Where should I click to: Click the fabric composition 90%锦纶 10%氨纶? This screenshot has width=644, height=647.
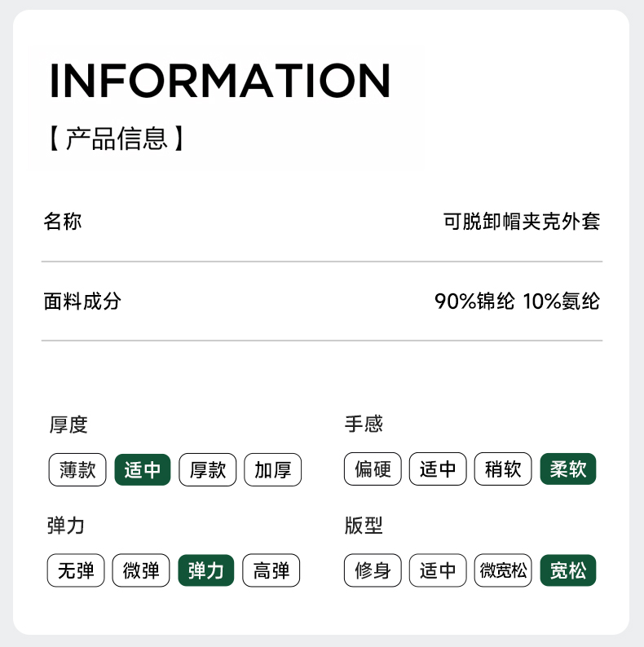pyautogui.click(x=517, y=301)
